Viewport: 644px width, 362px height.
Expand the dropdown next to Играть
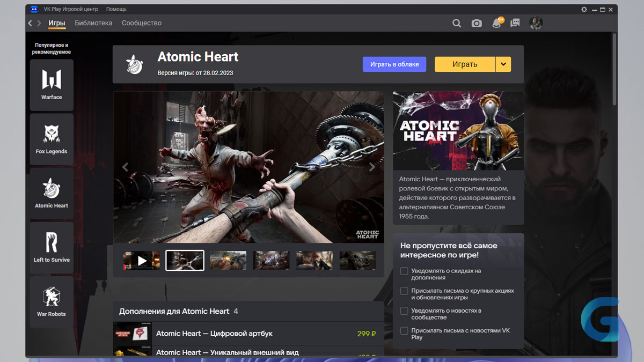(503, 64)
